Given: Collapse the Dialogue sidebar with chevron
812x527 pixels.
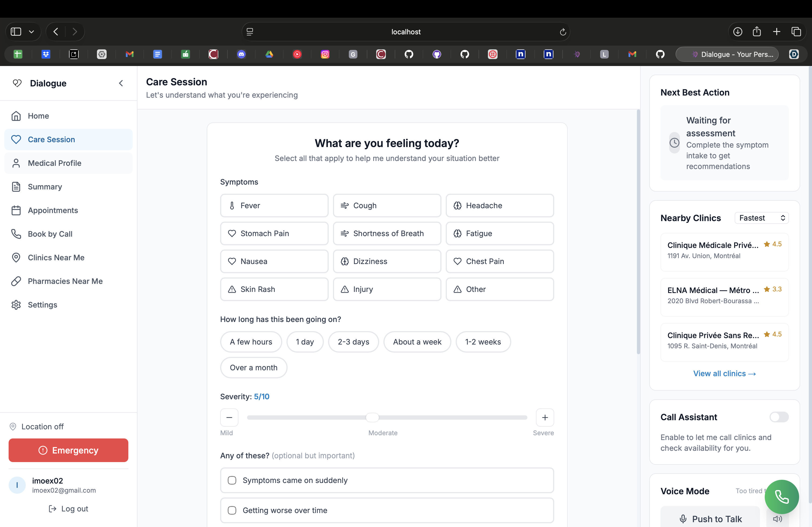Looking at the screenshot, I should 121,83.
